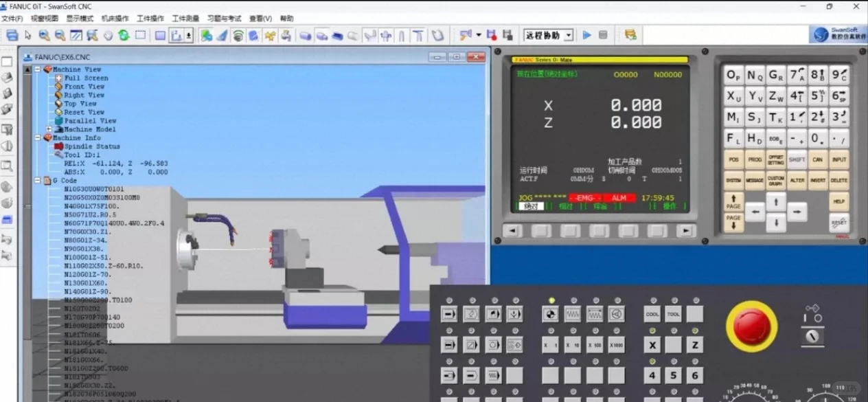Click the zoom-in magnifier toolbar icon
The image size is (868, 402).
point(44,35)
